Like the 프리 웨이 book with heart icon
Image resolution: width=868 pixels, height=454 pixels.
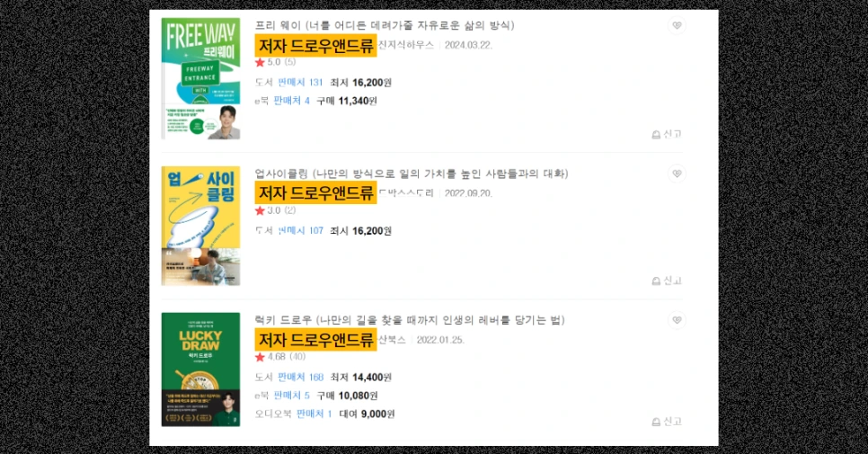click(677, 25)
